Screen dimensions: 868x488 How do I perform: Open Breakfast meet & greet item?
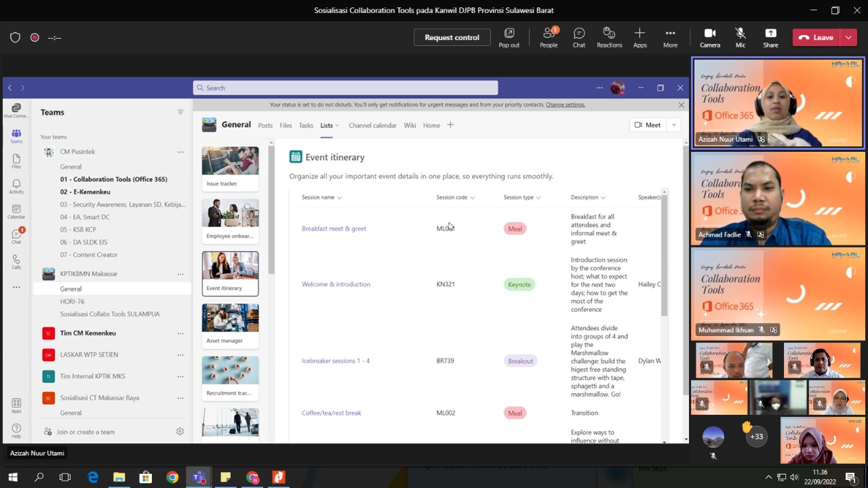(x=334, y=228)
